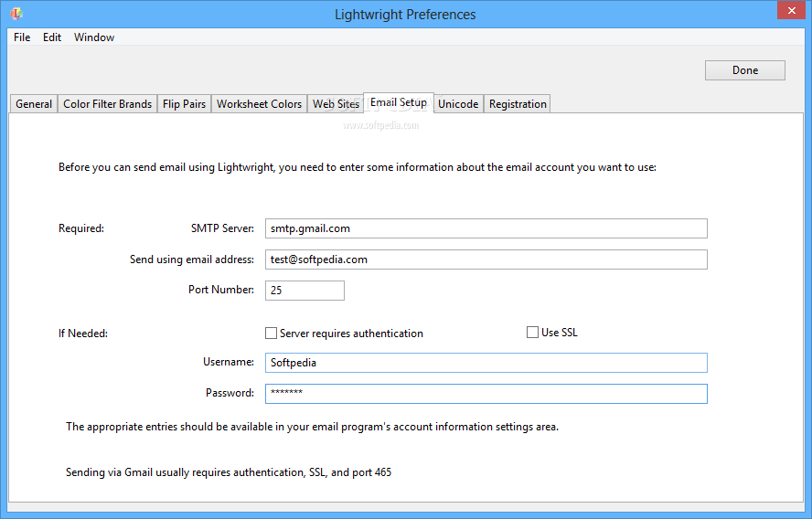Click the 'Username:' label

click(x=229, y=362)
